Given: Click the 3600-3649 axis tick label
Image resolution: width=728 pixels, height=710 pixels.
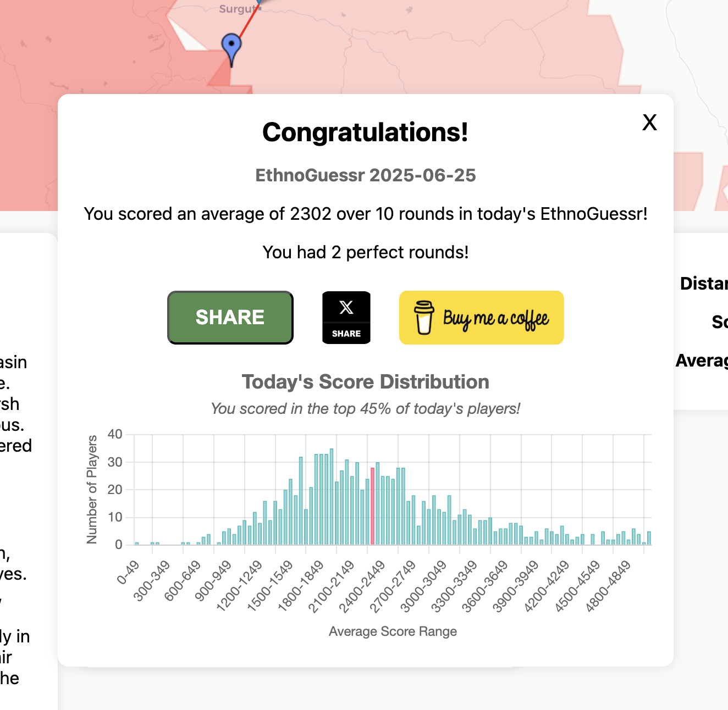Looking at the screenshot, I should coord(485,587).
